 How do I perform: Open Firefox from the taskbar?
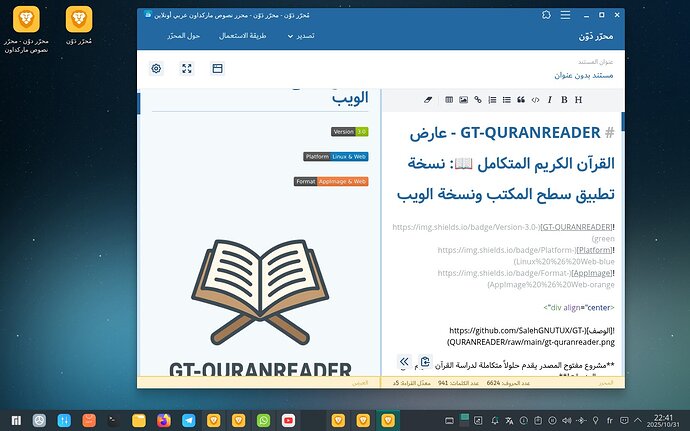click(x=164, y=420)
